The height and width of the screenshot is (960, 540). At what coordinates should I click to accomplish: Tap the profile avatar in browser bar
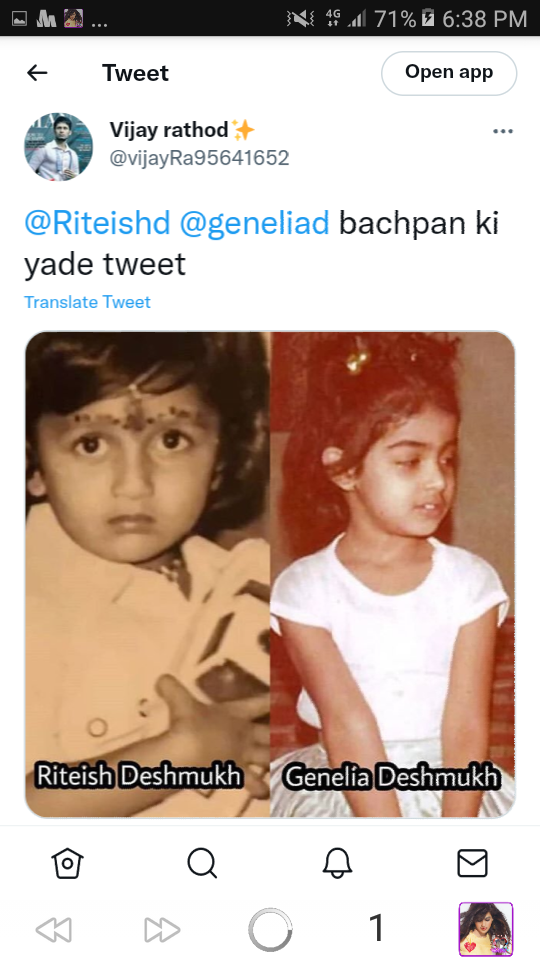click(486, 929)
